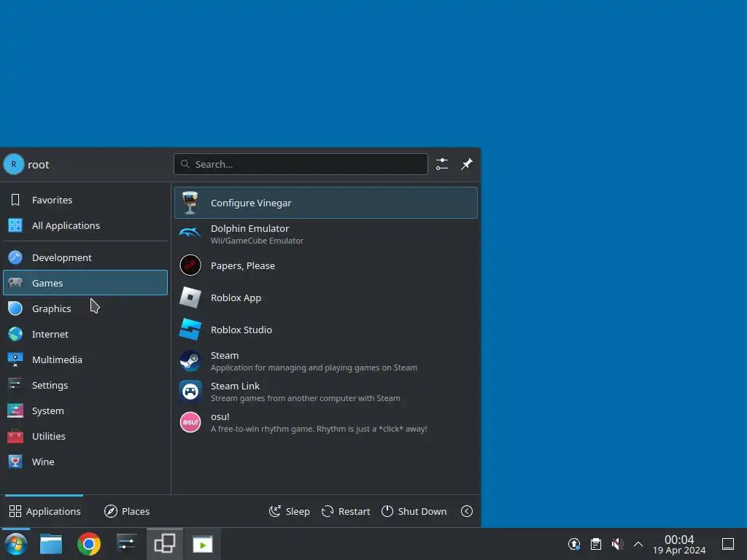Open the clipboard tray icon
This screenshot has width=747, height=560.
pyautogui.click(x=596, y=544)
